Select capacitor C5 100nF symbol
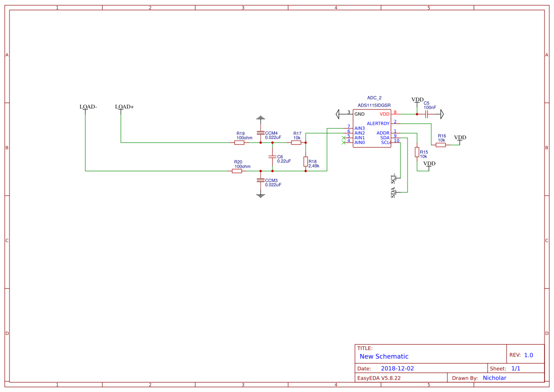The width and height of the screenshot is (554, 392). click(x=426, y=114)
